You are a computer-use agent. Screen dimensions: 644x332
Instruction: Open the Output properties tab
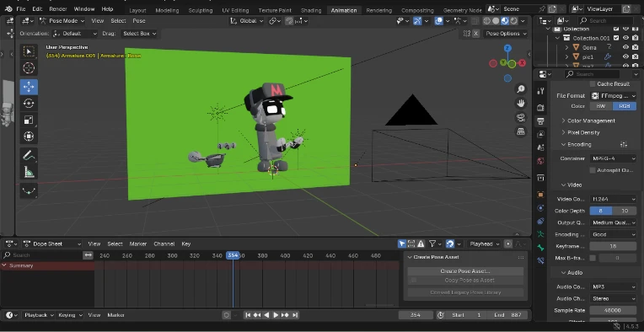540,121
